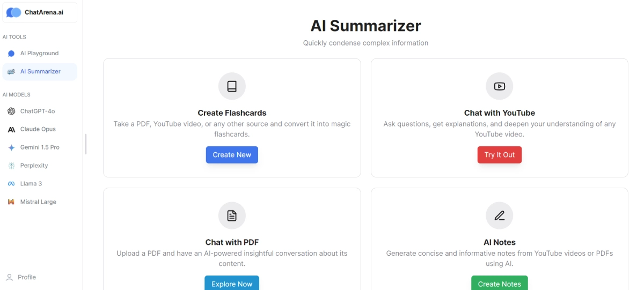Click the green Create Notes button

(x=500, y=284)
